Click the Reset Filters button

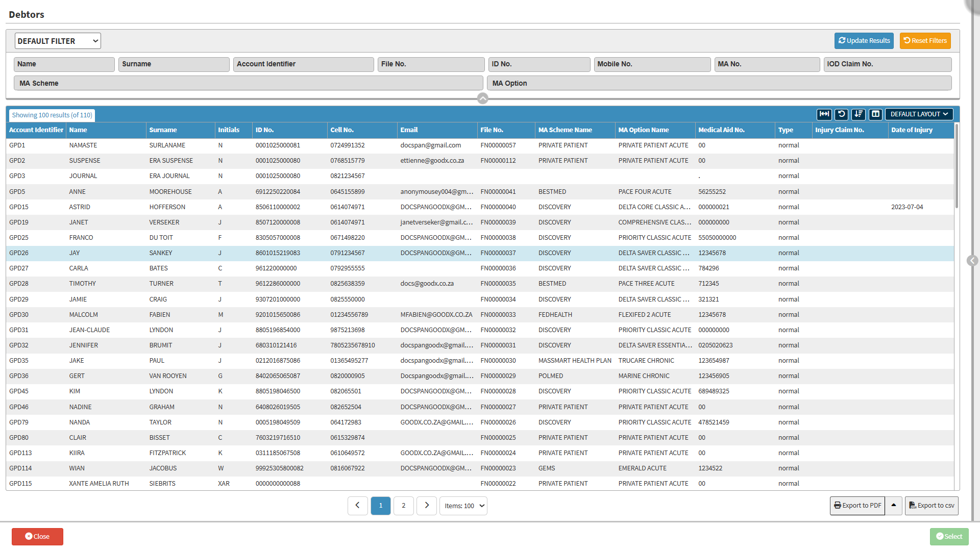(925, 41)
